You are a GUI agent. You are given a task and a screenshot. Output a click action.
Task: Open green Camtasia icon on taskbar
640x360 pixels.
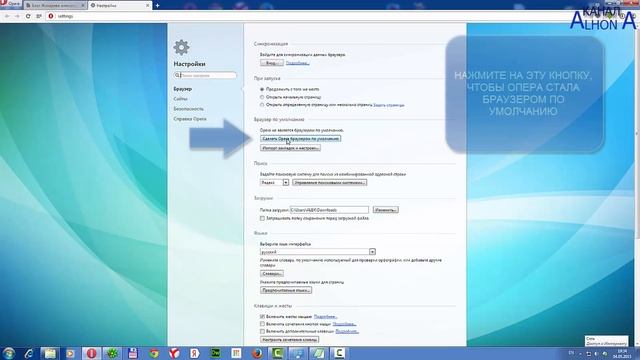click(x=278, y=353)
